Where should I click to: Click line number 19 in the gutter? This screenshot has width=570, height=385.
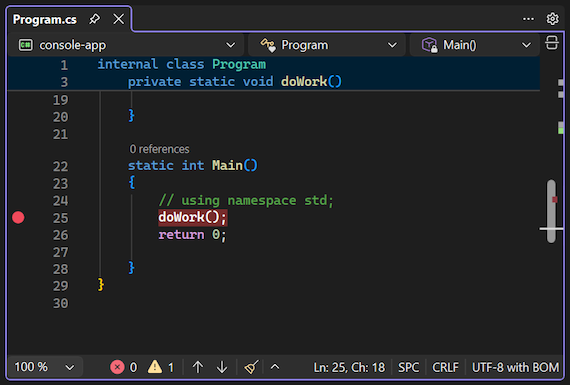[61, 100]
